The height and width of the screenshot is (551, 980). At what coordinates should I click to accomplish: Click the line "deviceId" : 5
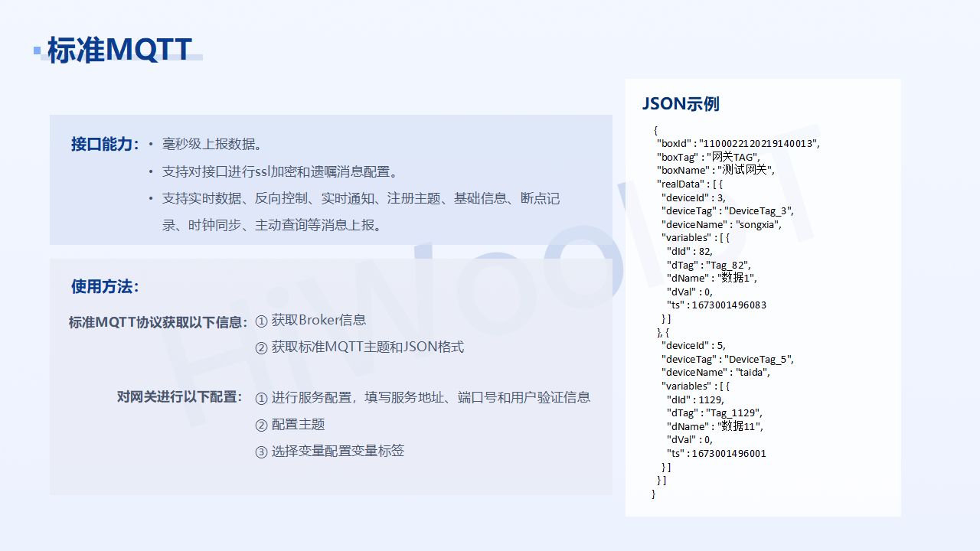694,345
